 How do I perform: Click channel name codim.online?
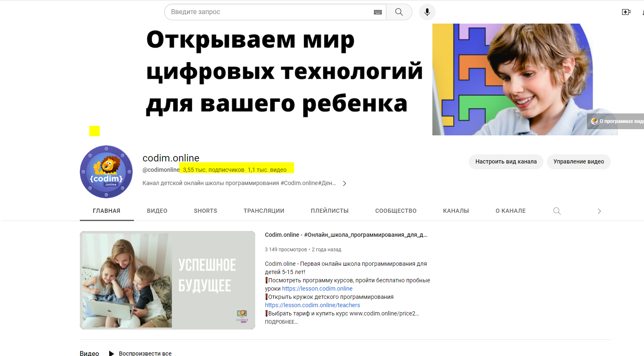click(x=171, y=158)
